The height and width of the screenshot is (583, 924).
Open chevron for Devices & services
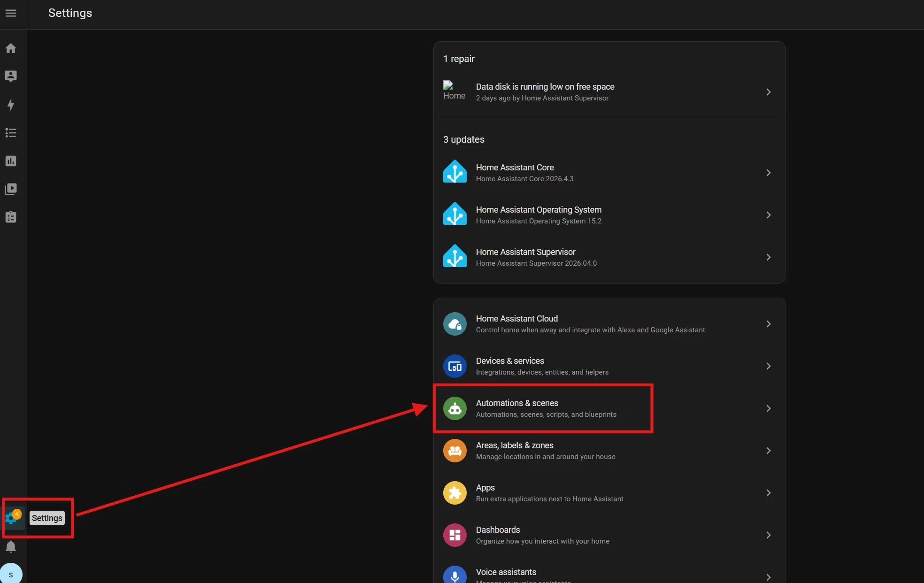[768, 366]
